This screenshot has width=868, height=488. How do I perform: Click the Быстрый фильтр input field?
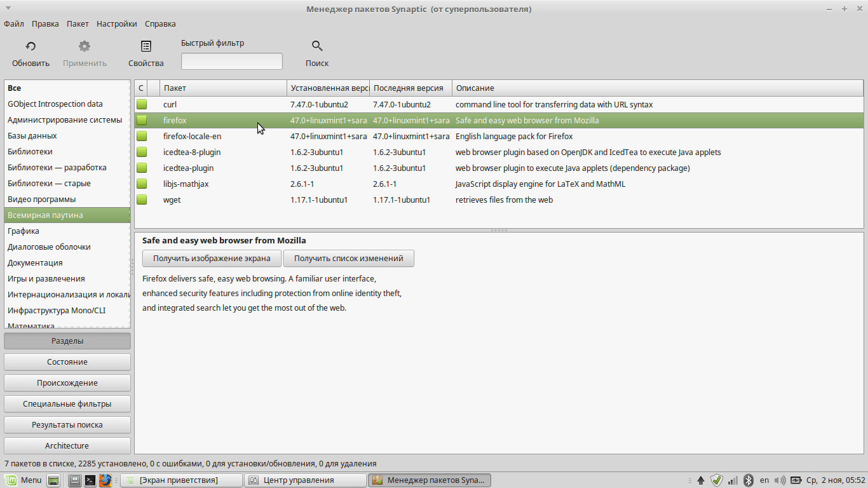tap(231, 61)
